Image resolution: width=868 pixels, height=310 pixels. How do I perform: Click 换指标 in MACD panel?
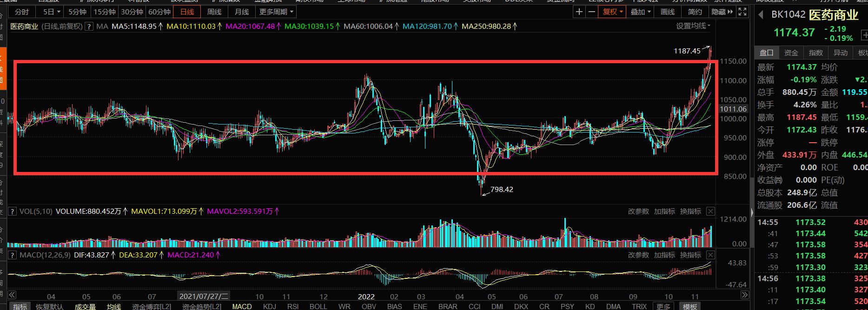click(x=690, y=255)
